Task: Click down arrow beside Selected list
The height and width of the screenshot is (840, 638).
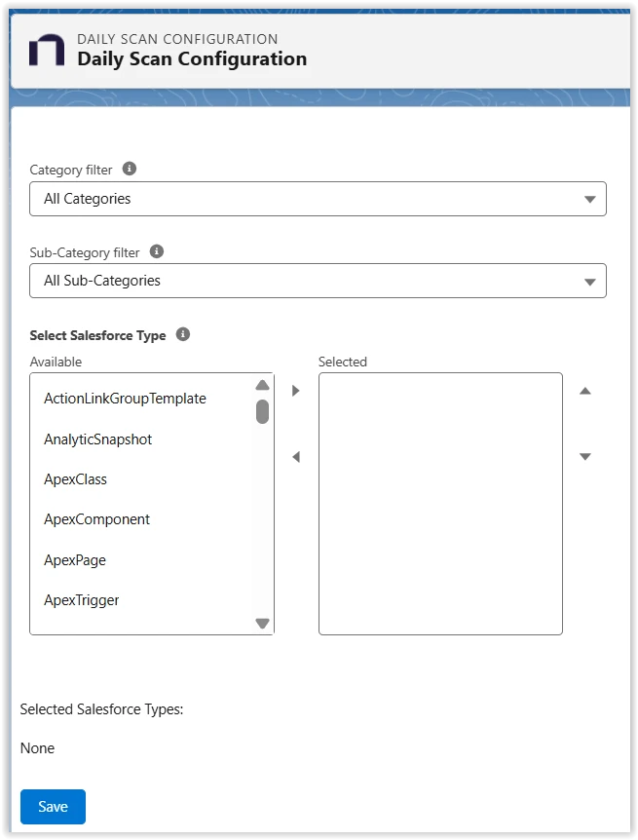Action: (585, 455)
